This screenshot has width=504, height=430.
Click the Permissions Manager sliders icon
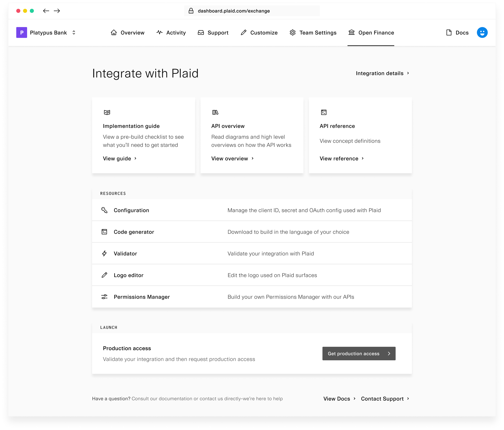tap(104, 297)
